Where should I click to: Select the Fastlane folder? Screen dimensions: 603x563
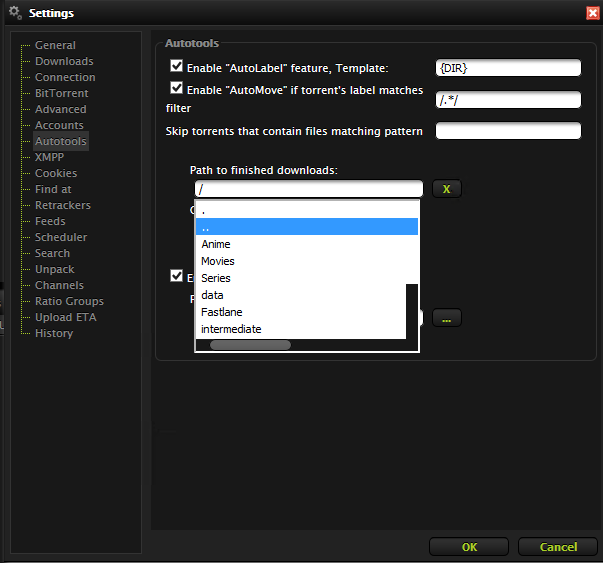tap(301, 312)
